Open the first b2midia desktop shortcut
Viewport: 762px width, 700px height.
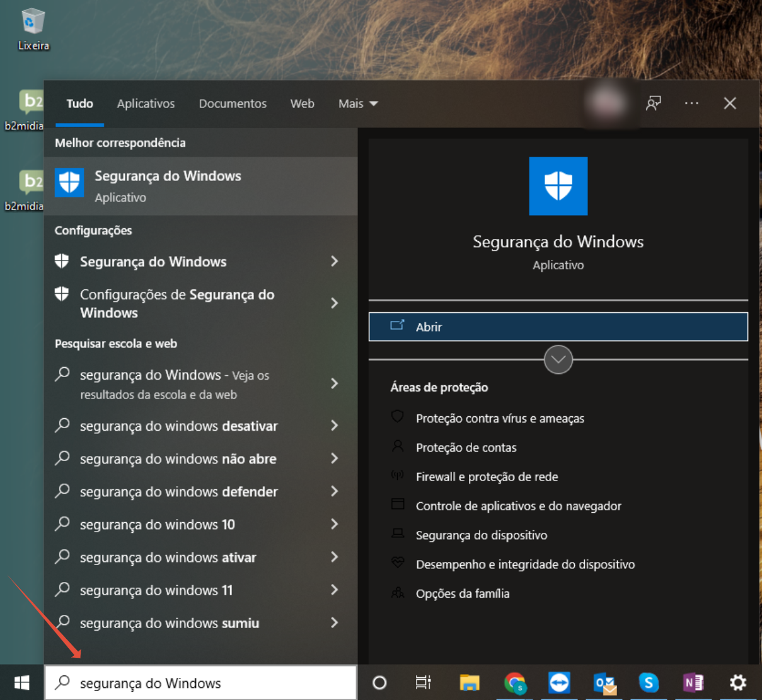click(x=25, y=110)
